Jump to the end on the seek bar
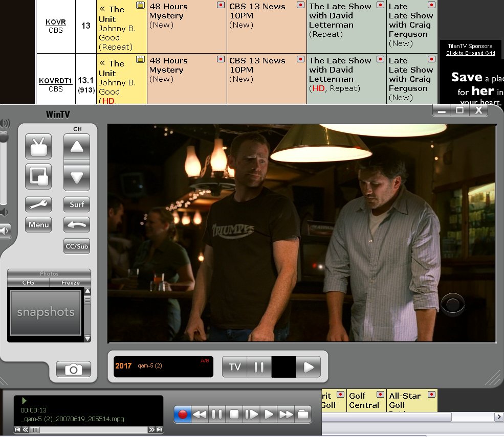This screenshot has width=504, height=437. 159,430
